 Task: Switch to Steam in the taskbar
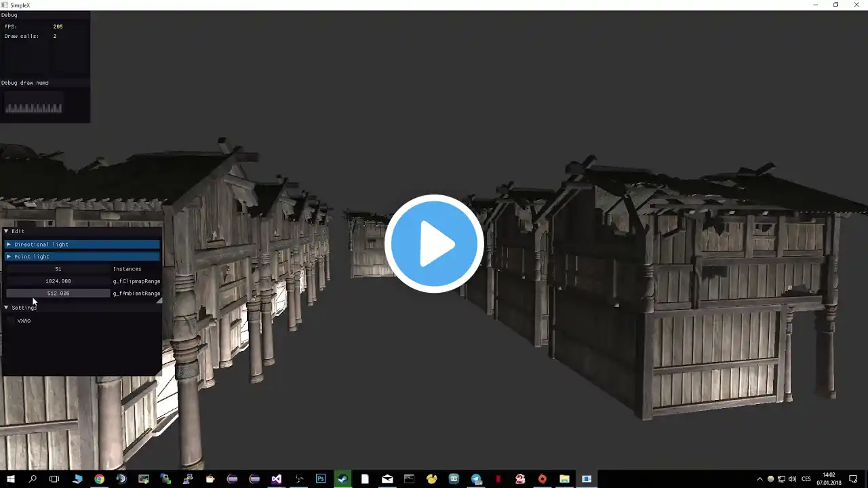(343, 479)
